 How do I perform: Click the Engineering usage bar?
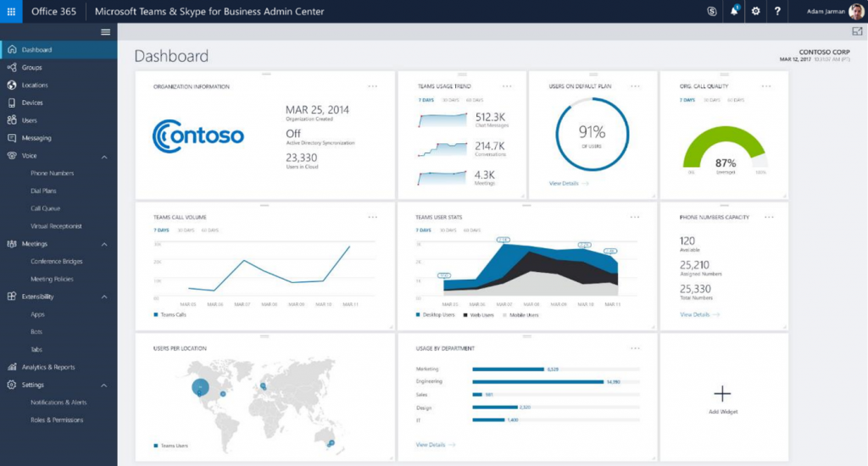[x=537, y=381]
